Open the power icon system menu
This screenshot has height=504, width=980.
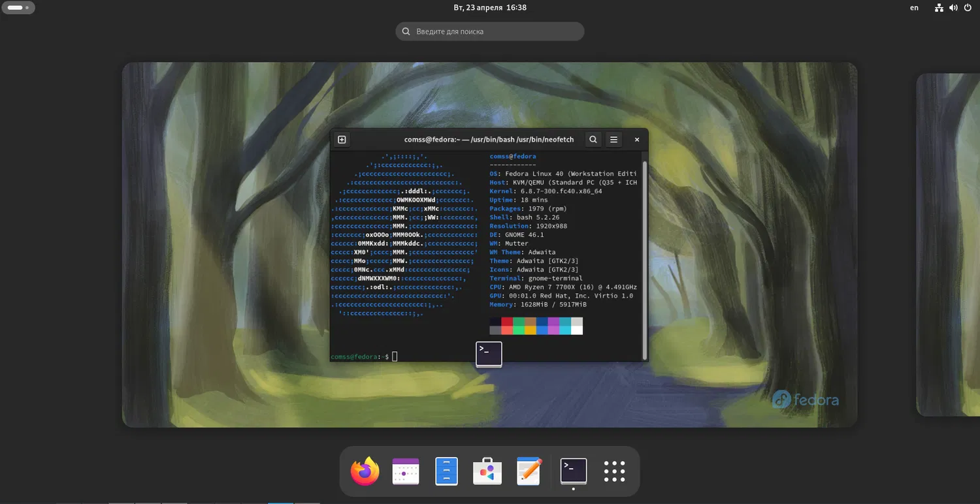(968, 8)
